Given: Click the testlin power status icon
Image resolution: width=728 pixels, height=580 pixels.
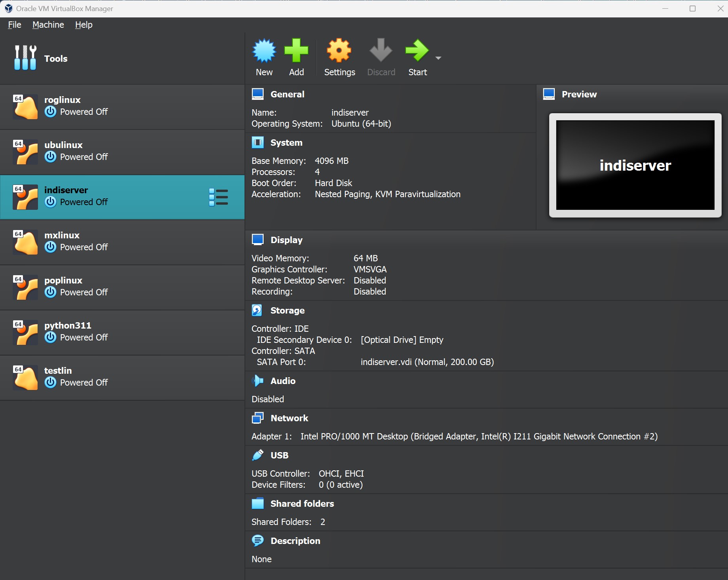Looking at the screenshot, I should 50,382.
